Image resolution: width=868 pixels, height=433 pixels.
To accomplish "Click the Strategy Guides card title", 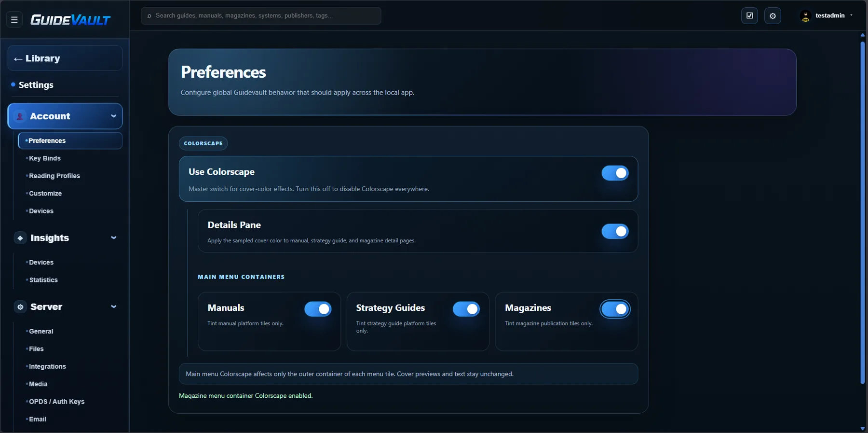I will coord(391,308).
